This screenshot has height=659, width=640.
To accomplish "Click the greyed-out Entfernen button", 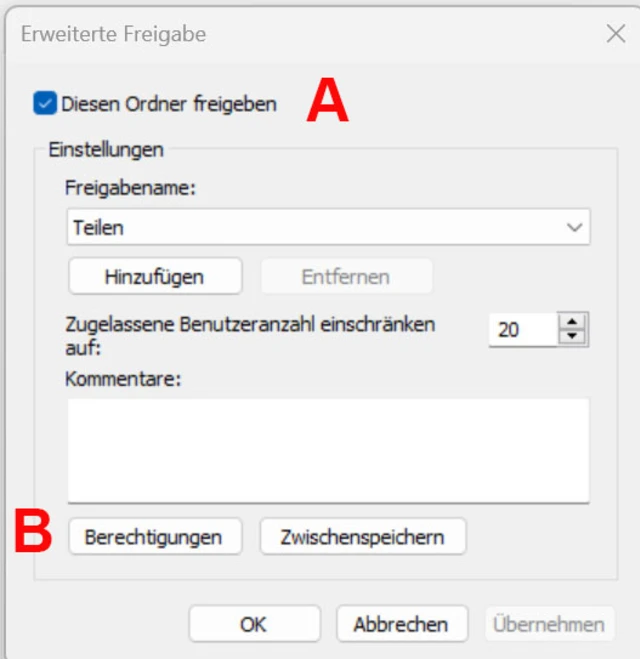I will (346, 277).
